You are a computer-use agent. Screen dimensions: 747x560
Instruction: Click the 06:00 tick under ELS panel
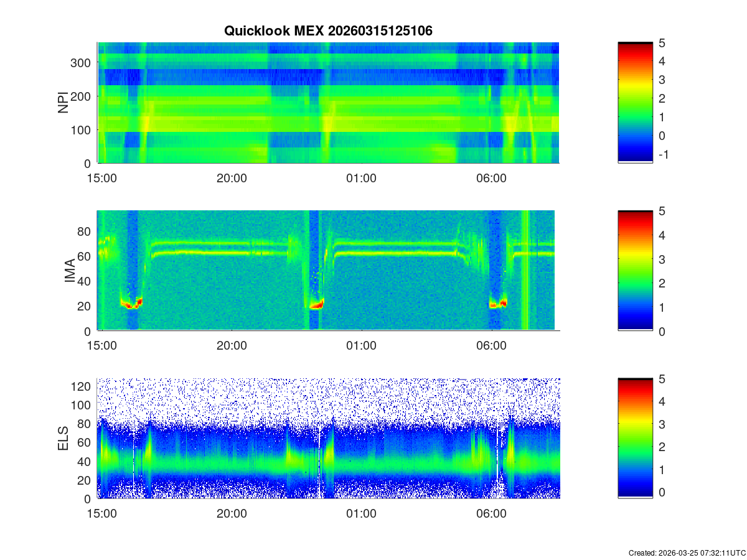tap(491, 515)
